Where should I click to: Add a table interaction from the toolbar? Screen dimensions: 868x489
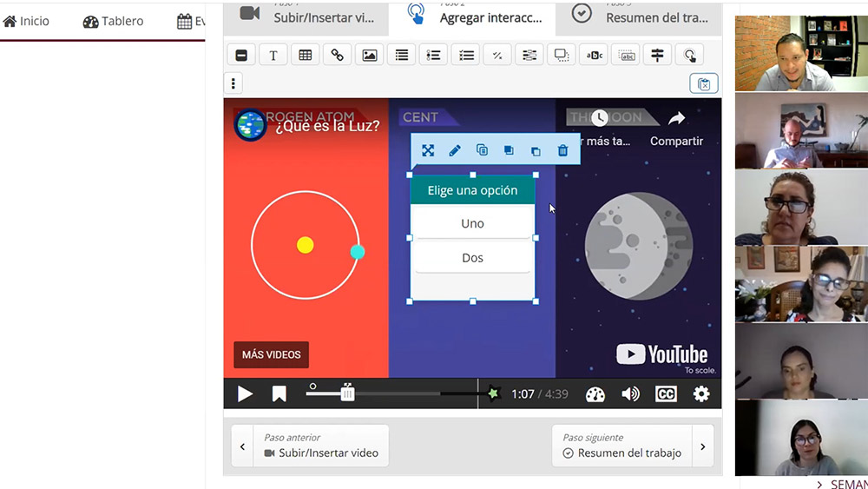coord(306,56)
